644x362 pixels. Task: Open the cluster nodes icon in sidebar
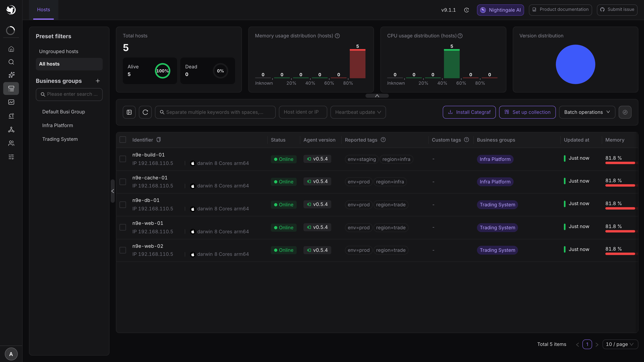11,129
